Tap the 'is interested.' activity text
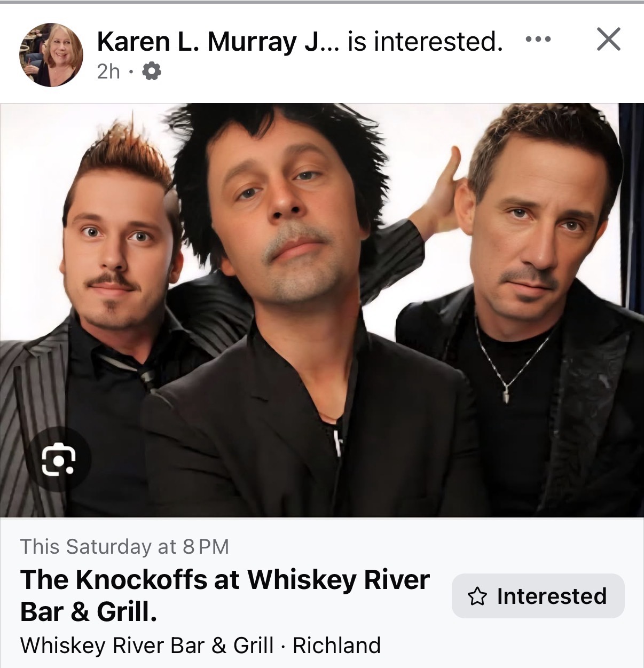Image resolution: width=644 pixels, height=668 pixels. pyautogui.click(x=425, y=41)
